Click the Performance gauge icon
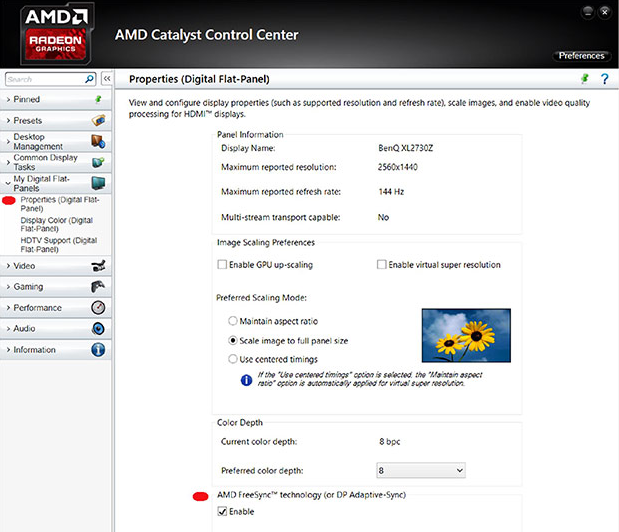 (x=98, y=307)
